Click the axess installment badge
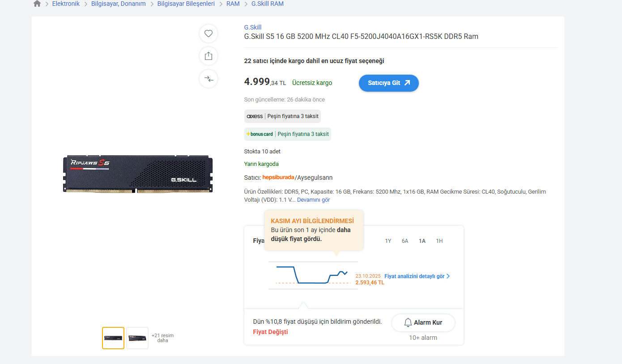The image size is (622, 364). click(282, 116)
